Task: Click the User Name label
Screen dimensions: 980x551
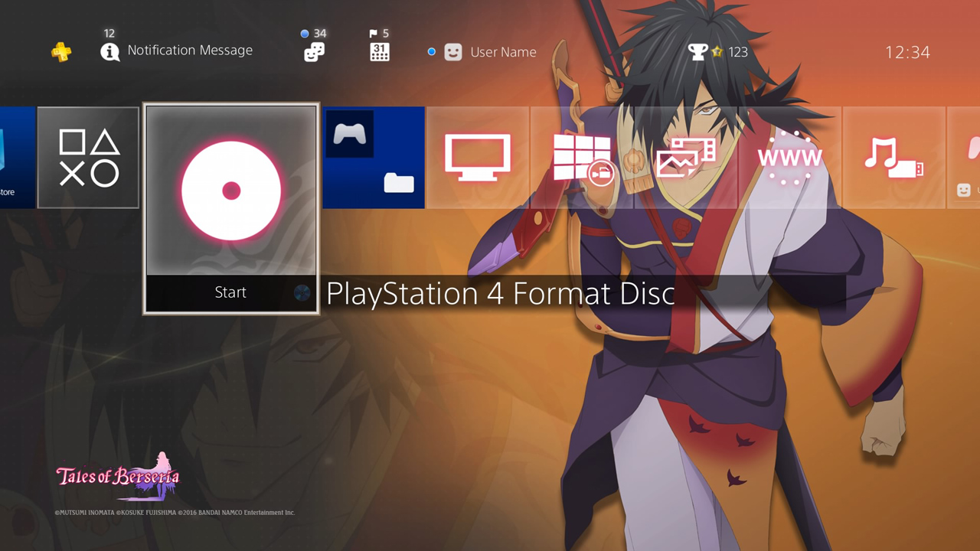Action: tap(503, 52)
